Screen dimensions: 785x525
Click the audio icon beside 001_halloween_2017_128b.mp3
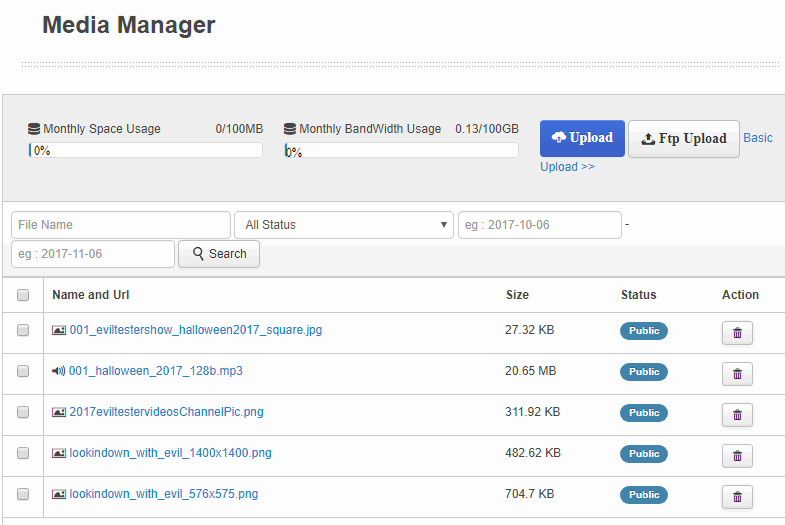pos(59,371)
